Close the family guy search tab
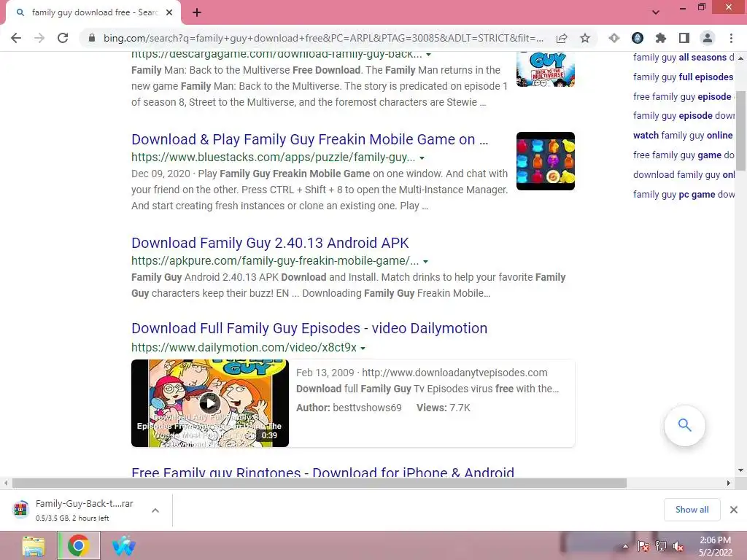The width and height of the screenshot is (747, 560). [169, 12]
